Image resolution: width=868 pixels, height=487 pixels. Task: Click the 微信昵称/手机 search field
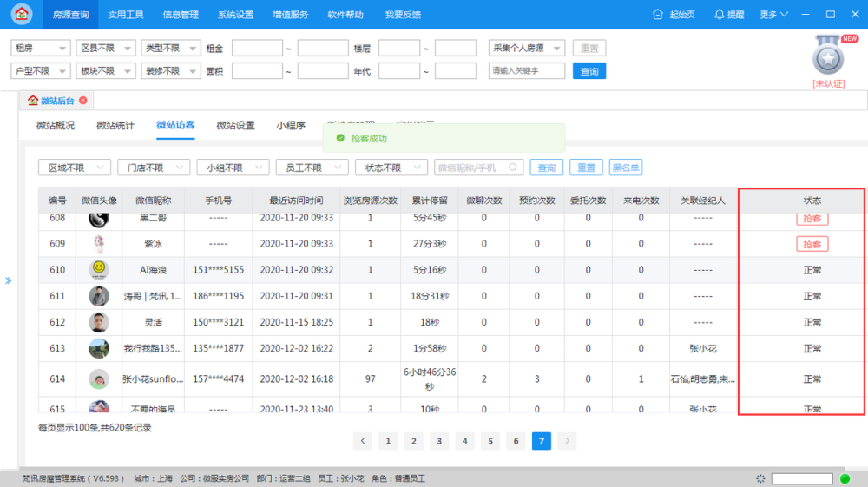click(x=479, y=168)
